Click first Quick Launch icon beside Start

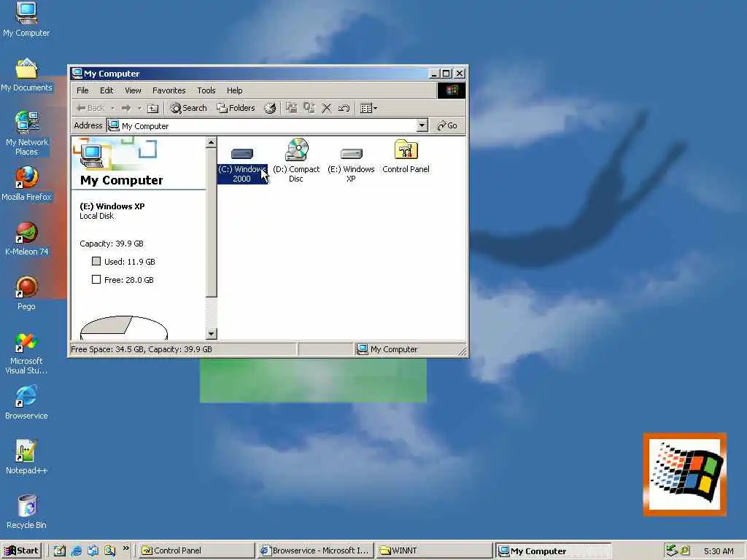point(59,551)
